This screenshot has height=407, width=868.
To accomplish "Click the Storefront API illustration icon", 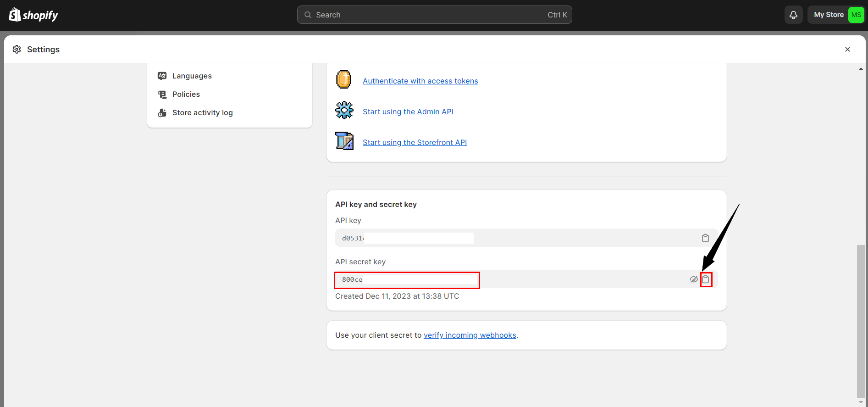I will point(344,141).
